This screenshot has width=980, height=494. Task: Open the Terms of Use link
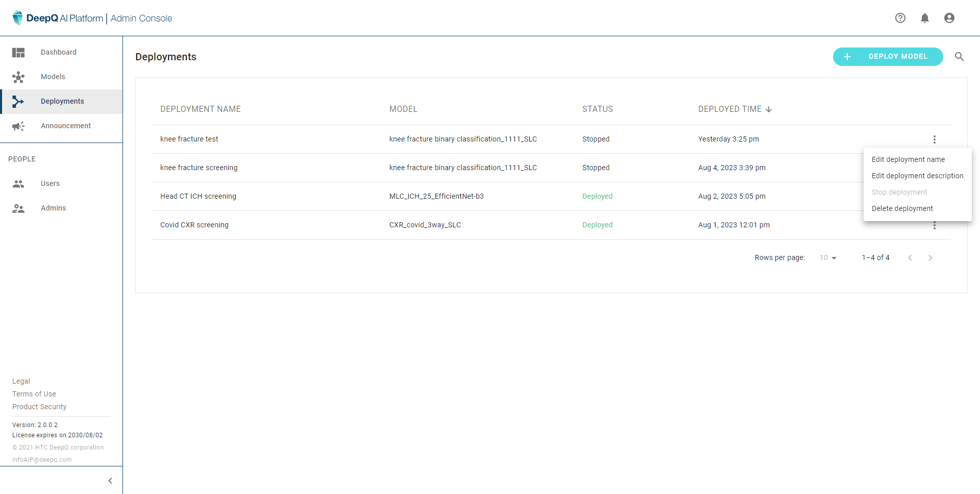click(34, 394)
